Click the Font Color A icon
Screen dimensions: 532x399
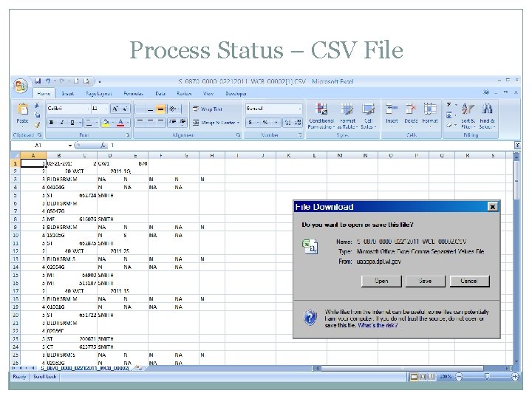[120, 123]
